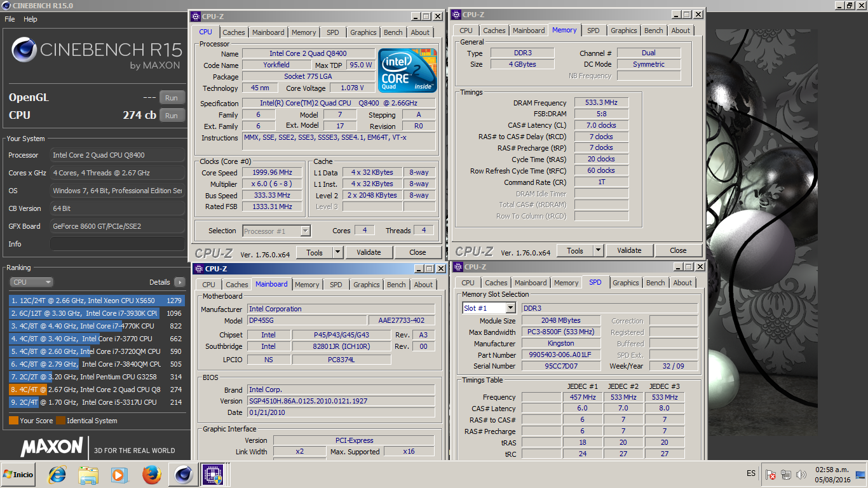Select ranking row Core i7-3720QM

pyautogui.click(x=97, y=351)
